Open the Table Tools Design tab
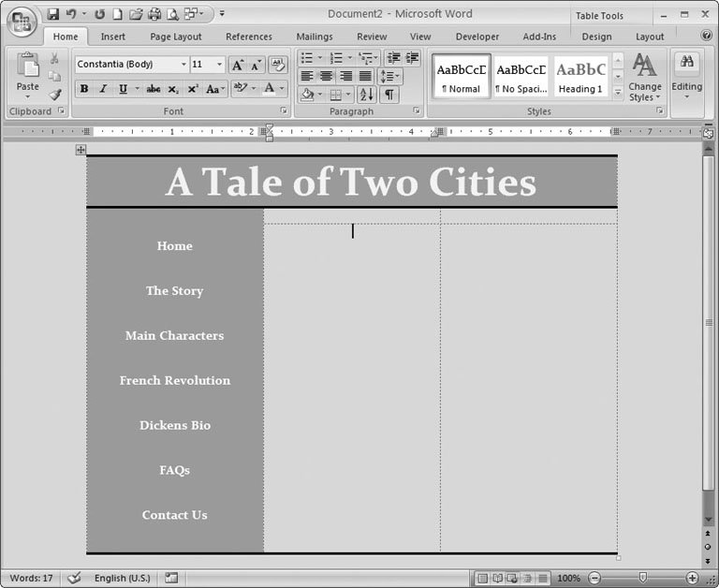 [x=596, y=37]
